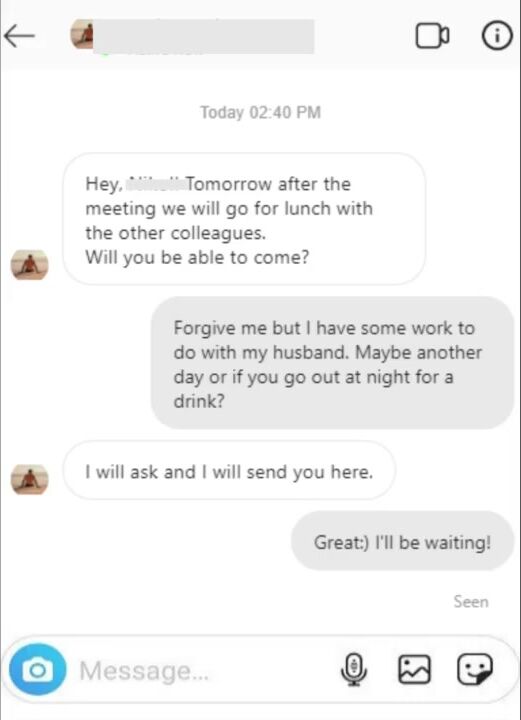Viewport: 521px width, 720px height.
Task: Click the blurred name inside the greeting message
Action: [155, 183]
